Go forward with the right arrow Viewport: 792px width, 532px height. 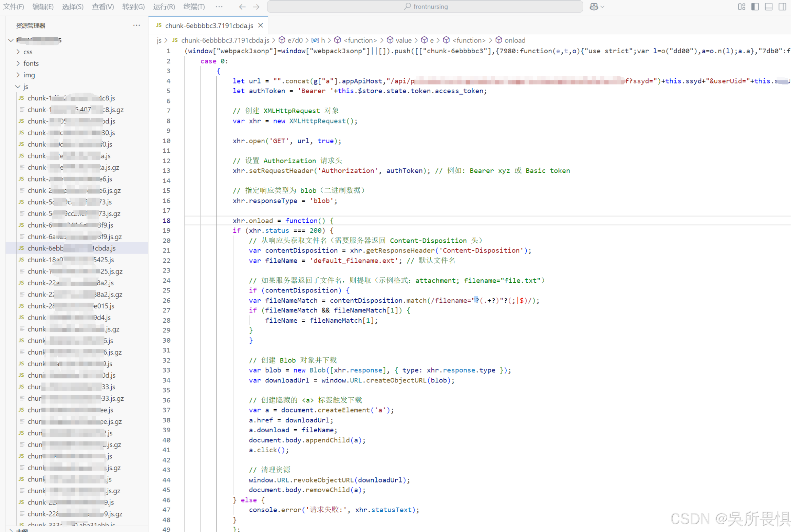256,7
